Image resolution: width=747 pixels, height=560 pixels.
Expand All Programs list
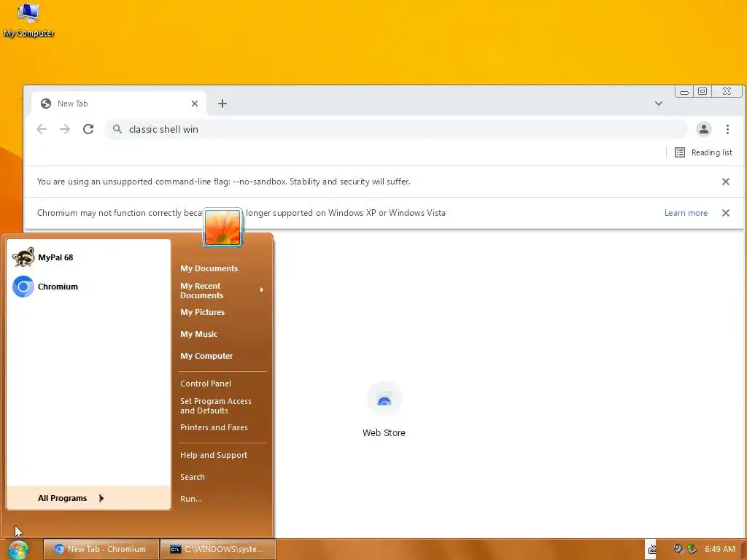88,498
